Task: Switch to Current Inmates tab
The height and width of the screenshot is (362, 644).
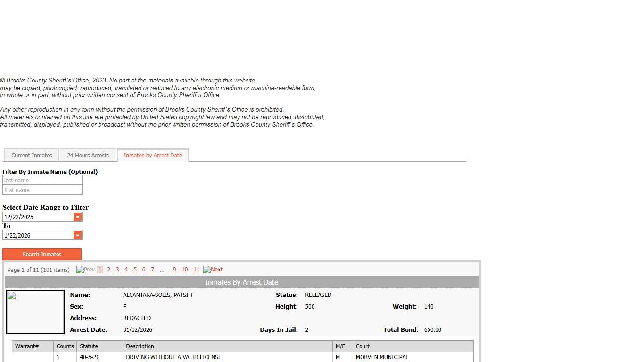Action: pyautogui.click(x=32, y=156)
